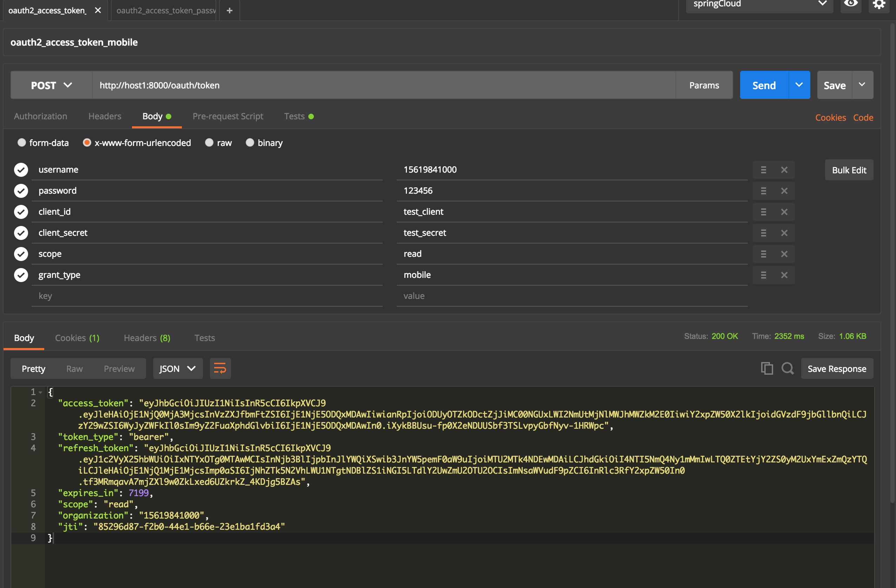
Task: Uncheck the client_secret parameter checkbox
Action: coord(21,233)
